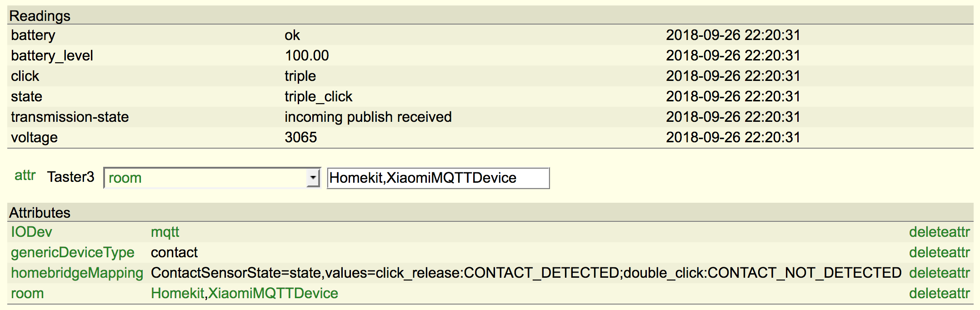Click the Homekit,XiaomiMQTTDevice text input field
The height and width of the screenshot is (310, 980).
click(x=438, y=178)
